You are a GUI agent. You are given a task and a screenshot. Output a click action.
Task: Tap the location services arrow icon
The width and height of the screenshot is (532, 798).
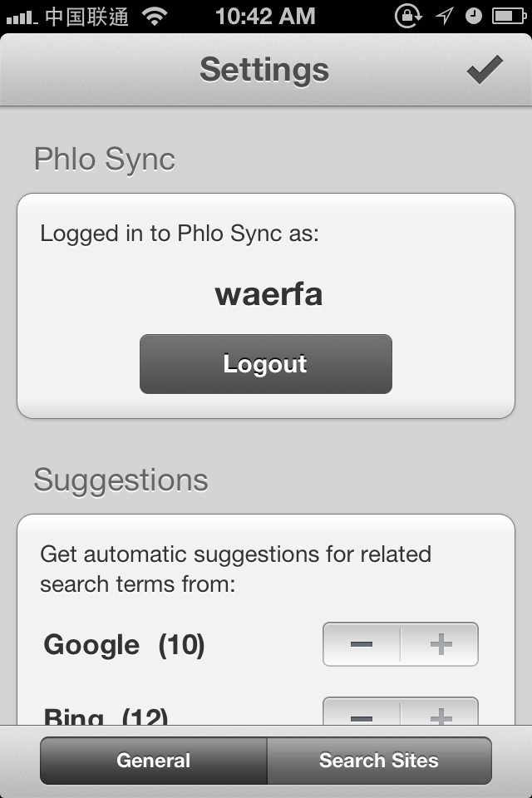coord(445,16)
